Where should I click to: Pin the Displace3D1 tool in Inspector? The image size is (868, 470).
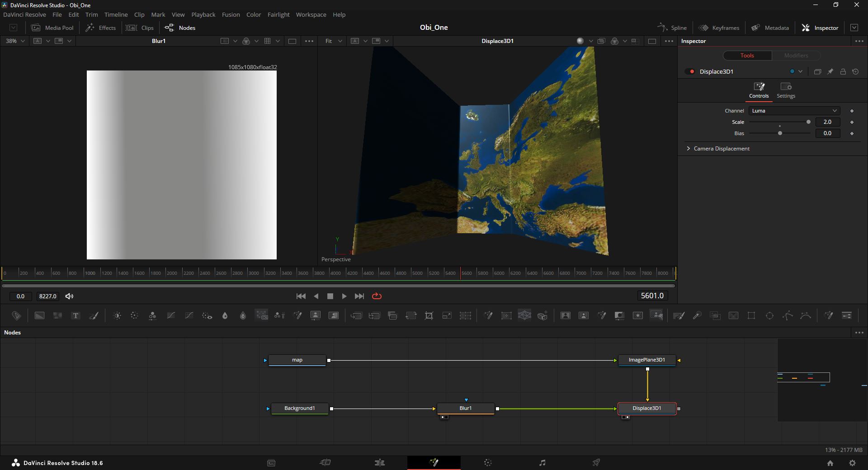point(830,71)
